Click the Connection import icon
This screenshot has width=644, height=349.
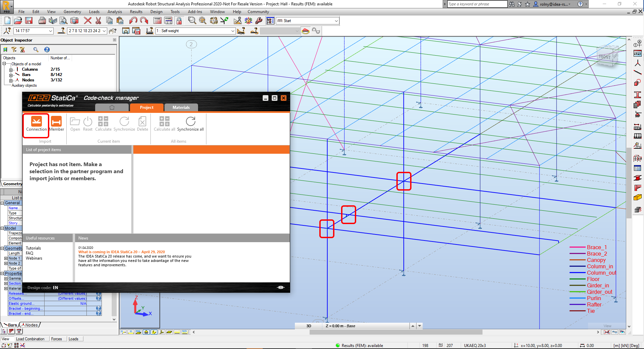36,122
